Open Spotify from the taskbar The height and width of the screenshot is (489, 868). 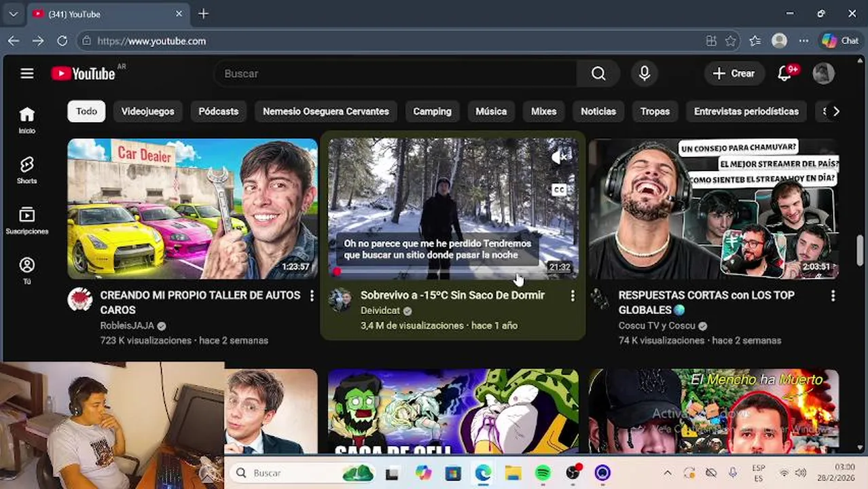click(x=543, y=473)
